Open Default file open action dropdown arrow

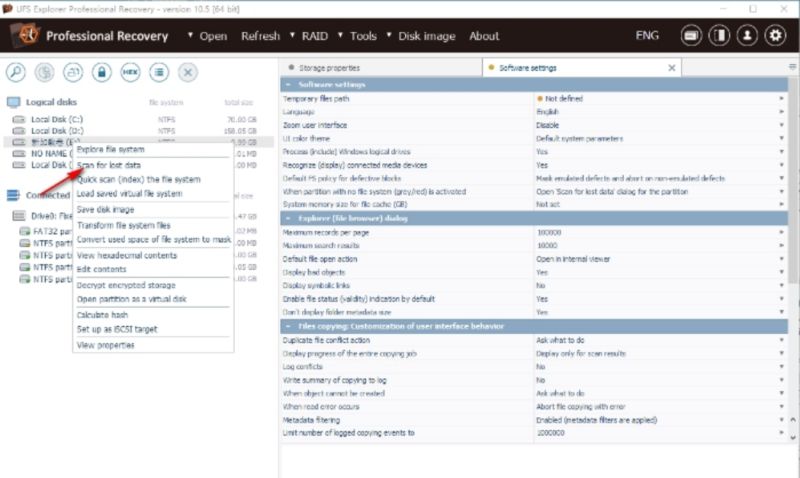coord(781,259)
